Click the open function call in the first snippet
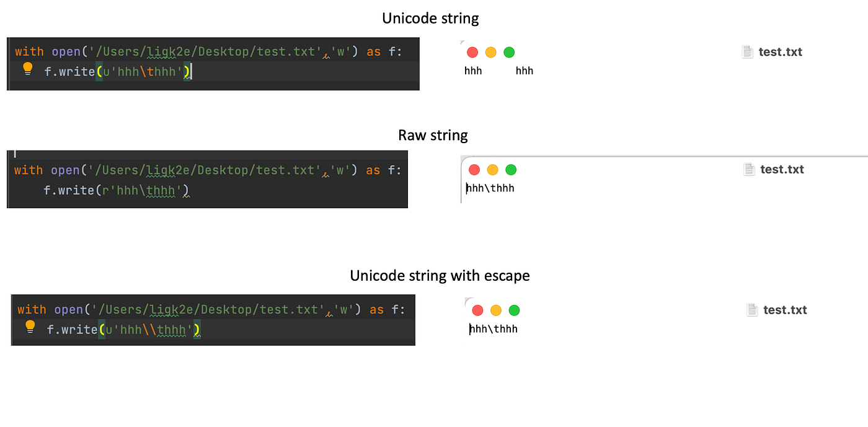The width and height of the screenshot is (868, 427). point(66,51)
